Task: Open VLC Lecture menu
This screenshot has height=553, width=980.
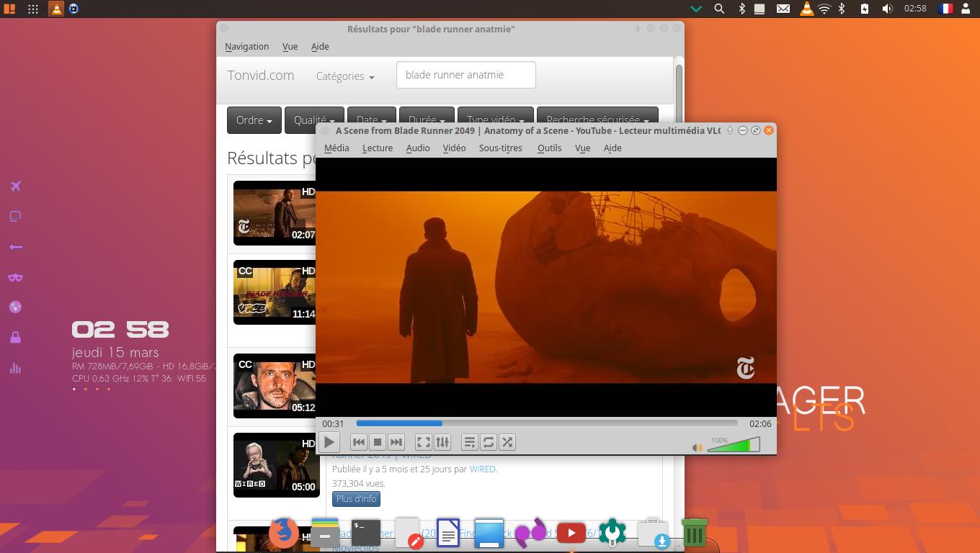Action: coord(378,148)
